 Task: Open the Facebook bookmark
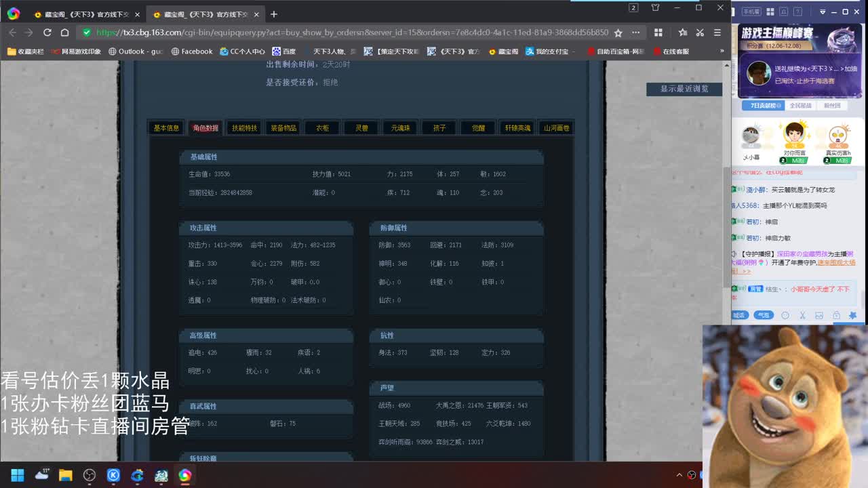point(192,52)
